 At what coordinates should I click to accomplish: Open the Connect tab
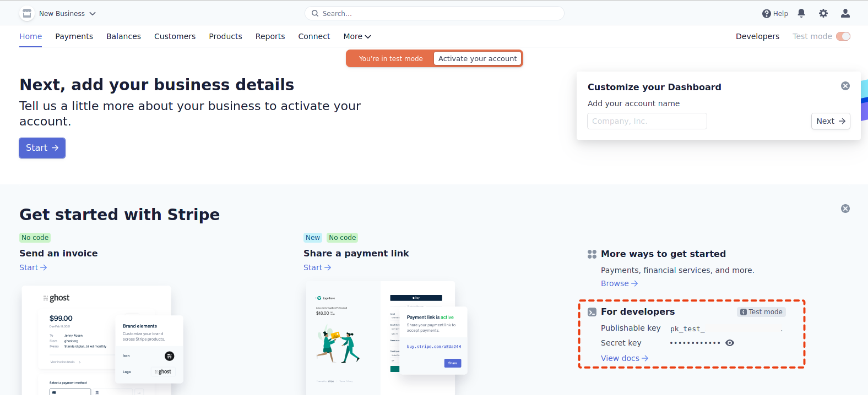tap(314, 36)
